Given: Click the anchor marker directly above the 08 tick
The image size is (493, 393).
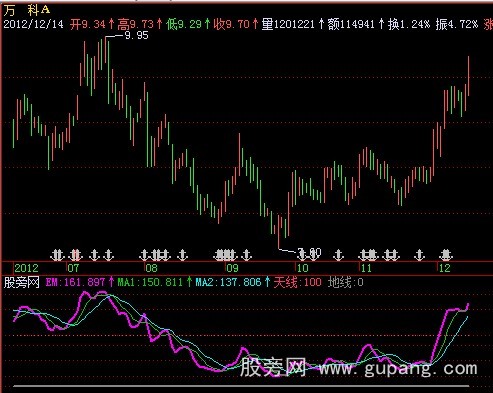Looking at the screenshot, I should coord(144,255).
